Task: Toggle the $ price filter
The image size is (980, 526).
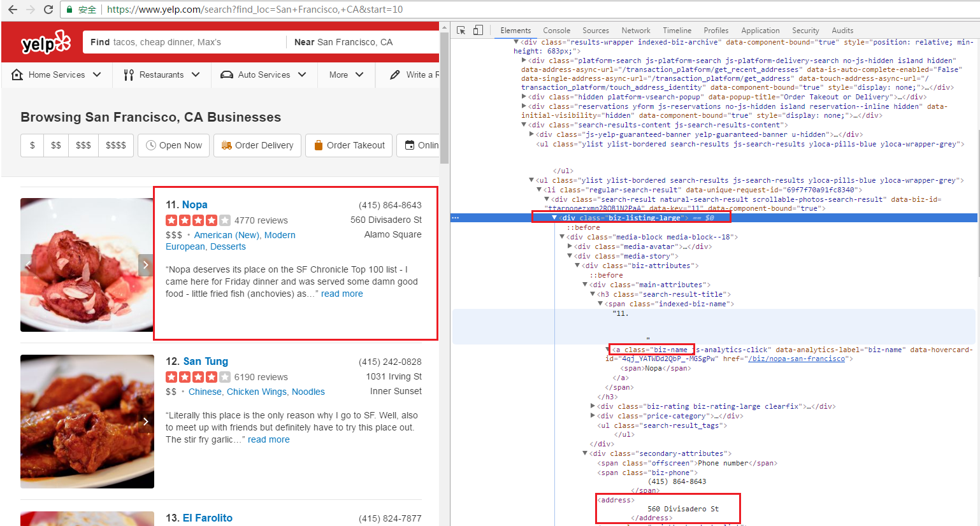Action: pos(32,145)
